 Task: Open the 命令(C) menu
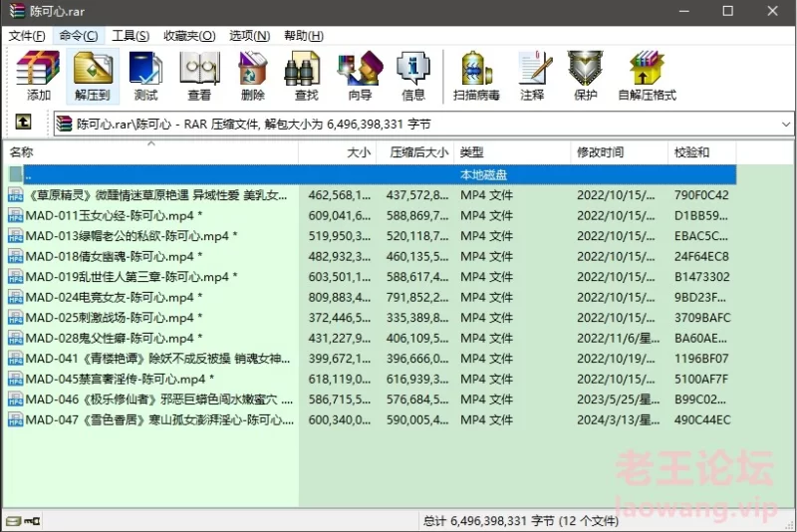click(x=79, y=36)
